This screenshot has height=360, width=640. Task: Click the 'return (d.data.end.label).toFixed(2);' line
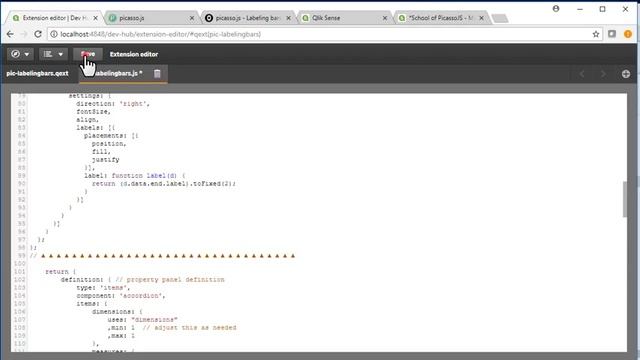tap(164, 184)
